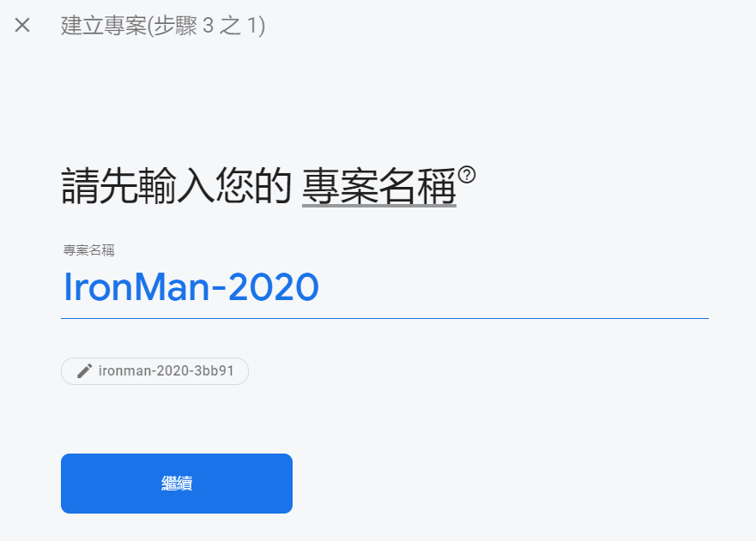
Task: Click the pencil edit icon in ID chip
Action: pos(84,371)
